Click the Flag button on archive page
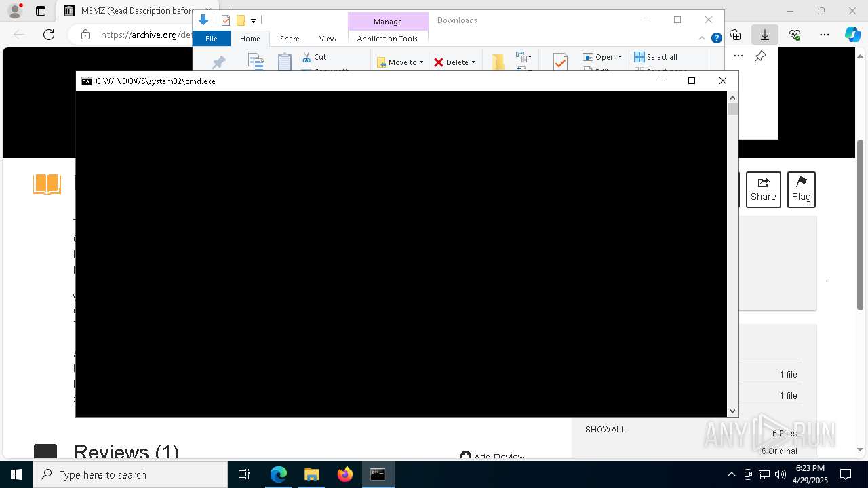Screen dimensions: 868x488 coord(801,190)
